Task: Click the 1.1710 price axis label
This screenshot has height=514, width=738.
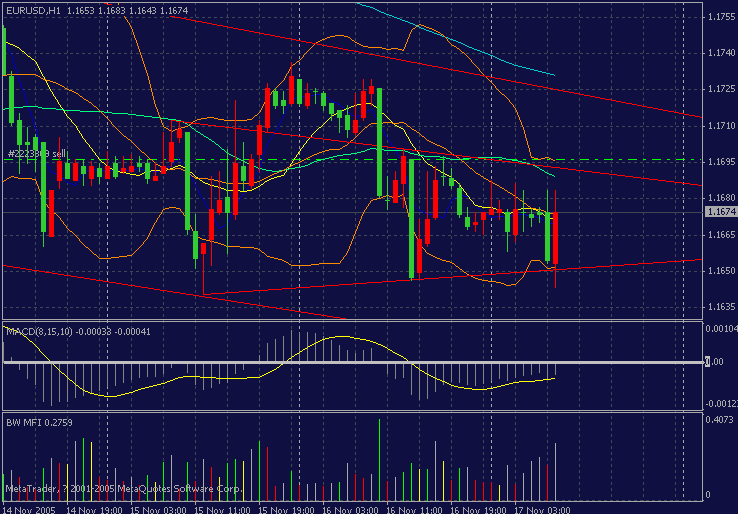Action: [722, 125]
